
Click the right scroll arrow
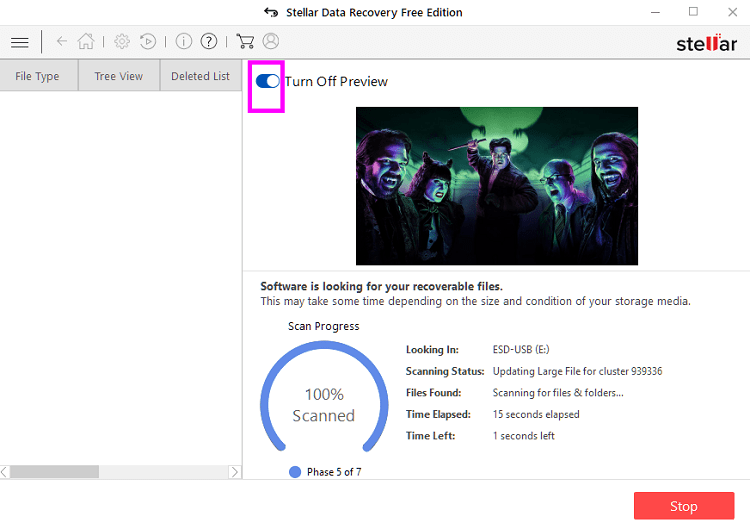pos(234,472)
